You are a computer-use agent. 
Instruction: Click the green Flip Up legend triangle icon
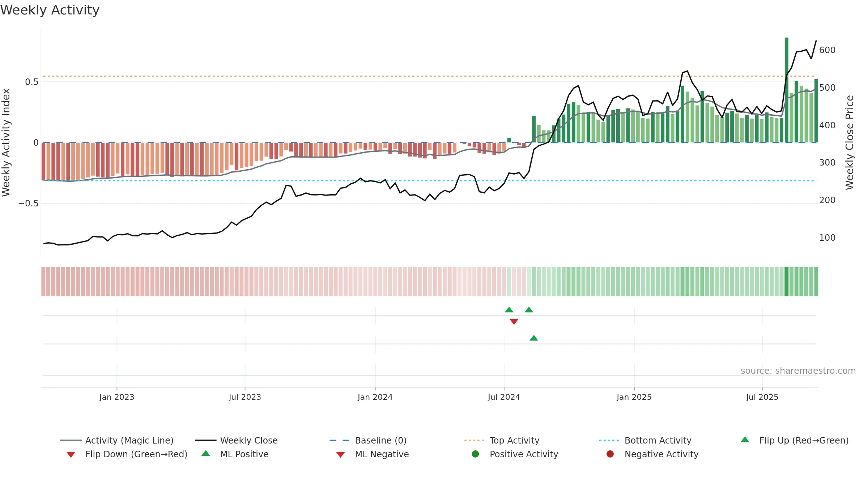click(x=745, y=440)
